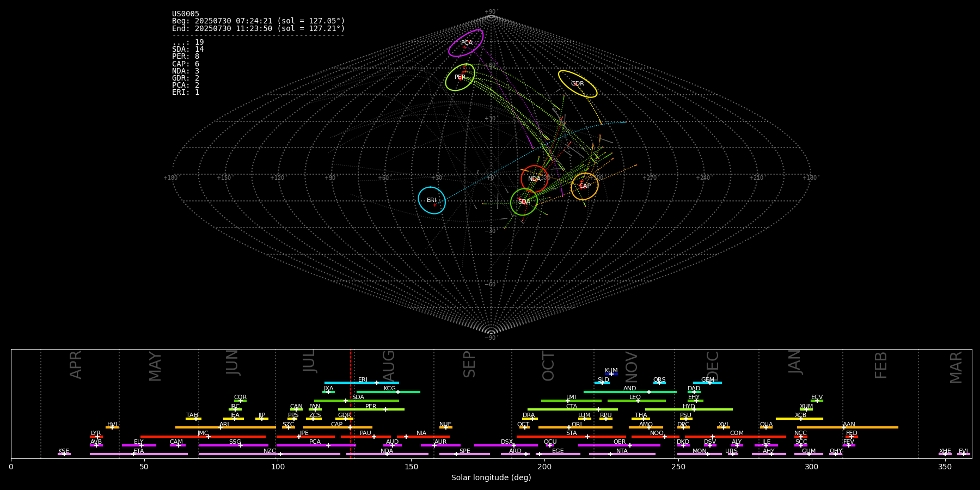
Task: Click the +270 longitude label on the map
Action: tap(650, 178)
